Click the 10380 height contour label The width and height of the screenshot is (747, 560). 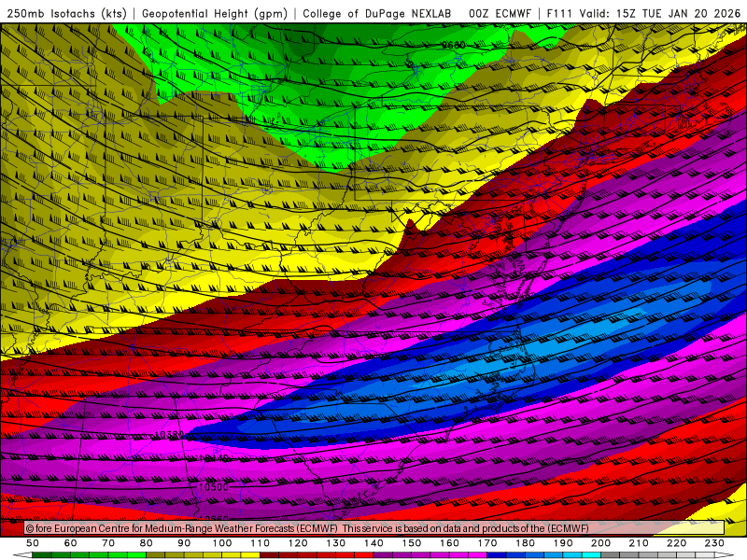click(170, 435)
